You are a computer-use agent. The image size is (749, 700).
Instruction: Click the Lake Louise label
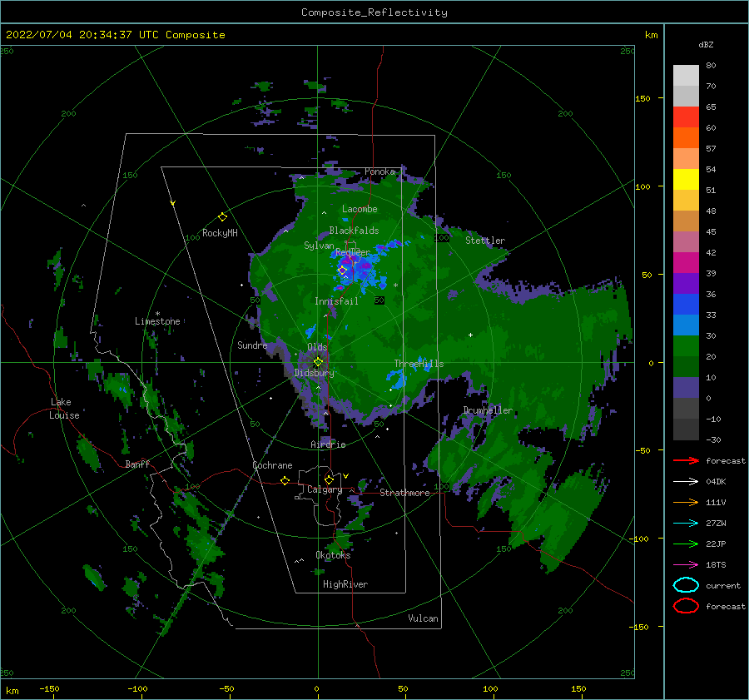[64, 409]
